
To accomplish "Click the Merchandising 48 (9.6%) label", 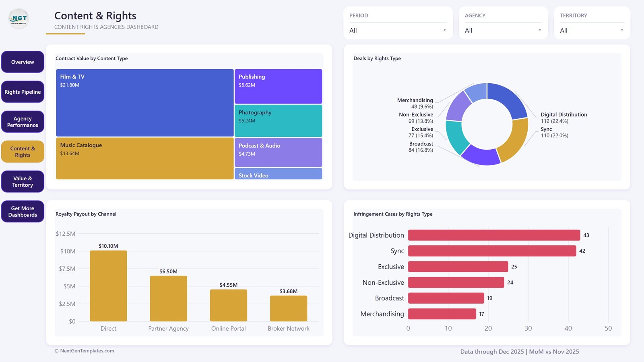I will pos(415,103).
